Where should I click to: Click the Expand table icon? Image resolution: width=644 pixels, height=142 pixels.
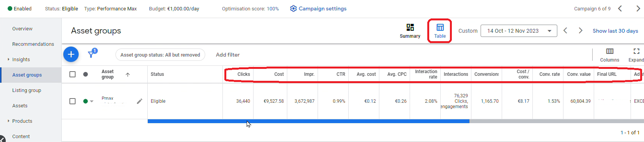click(636, 51)
